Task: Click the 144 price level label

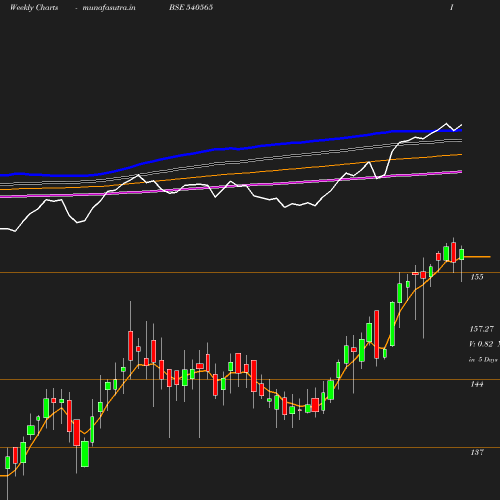Action: pos(477,384)
